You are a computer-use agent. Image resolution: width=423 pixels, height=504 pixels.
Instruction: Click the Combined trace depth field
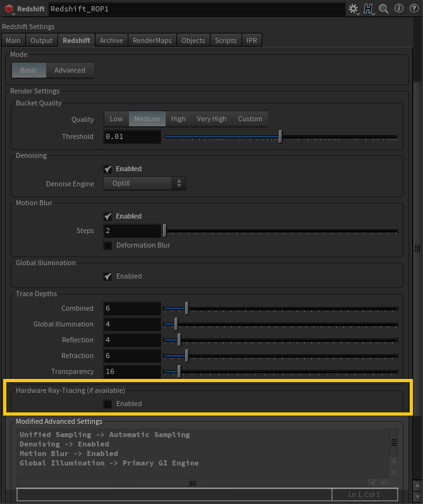point(132,308)
